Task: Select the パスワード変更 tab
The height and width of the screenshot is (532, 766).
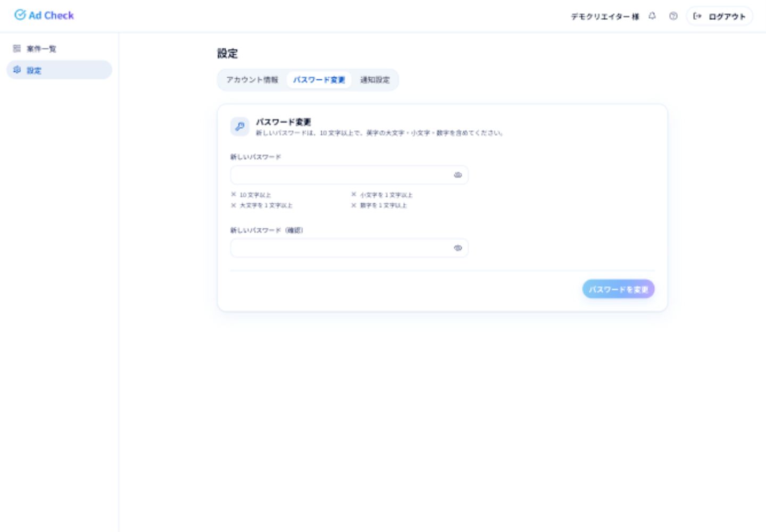Action: click(319, 80)
